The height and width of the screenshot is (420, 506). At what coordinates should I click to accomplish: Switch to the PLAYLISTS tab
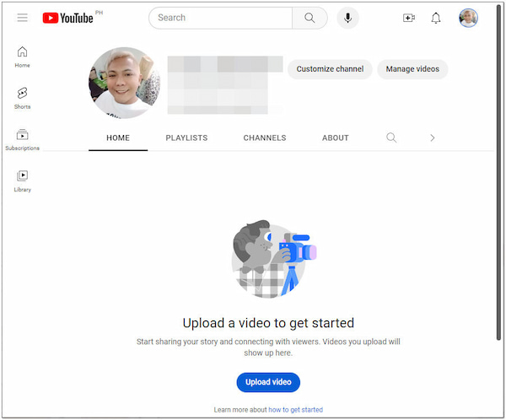(x=186, y=137)
